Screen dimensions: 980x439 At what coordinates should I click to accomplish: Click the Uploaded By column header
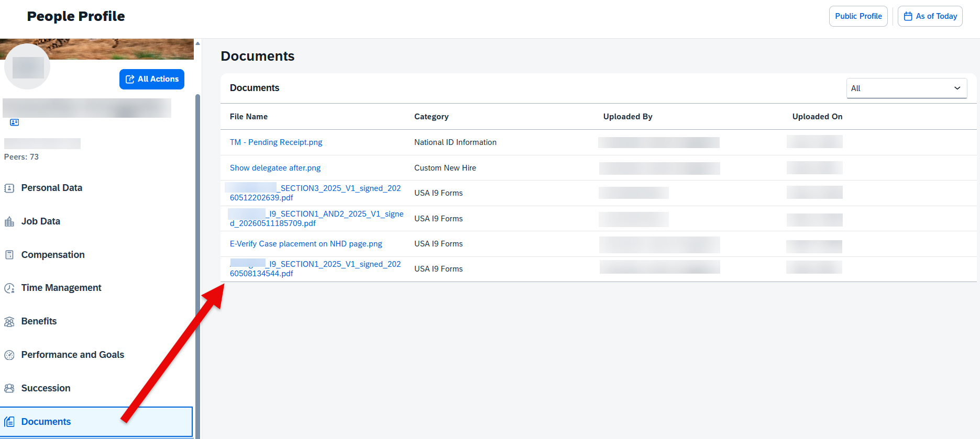click(x=628, y=117)
